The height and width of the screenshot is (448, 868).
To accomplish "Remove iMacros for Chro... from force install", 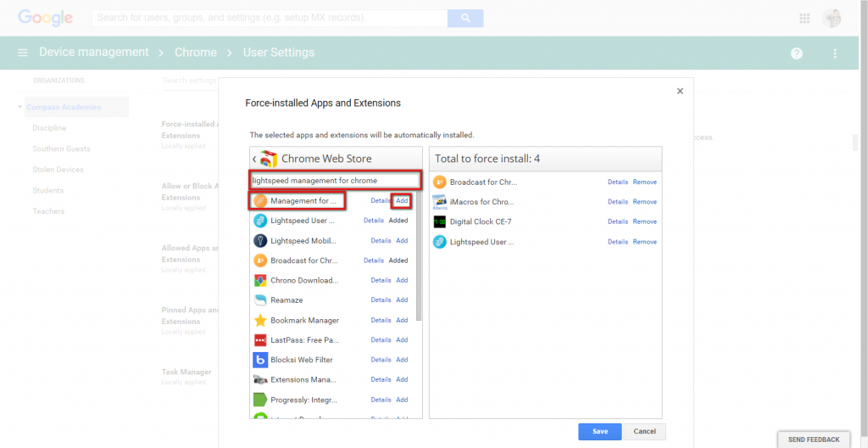I will (645, 202).
